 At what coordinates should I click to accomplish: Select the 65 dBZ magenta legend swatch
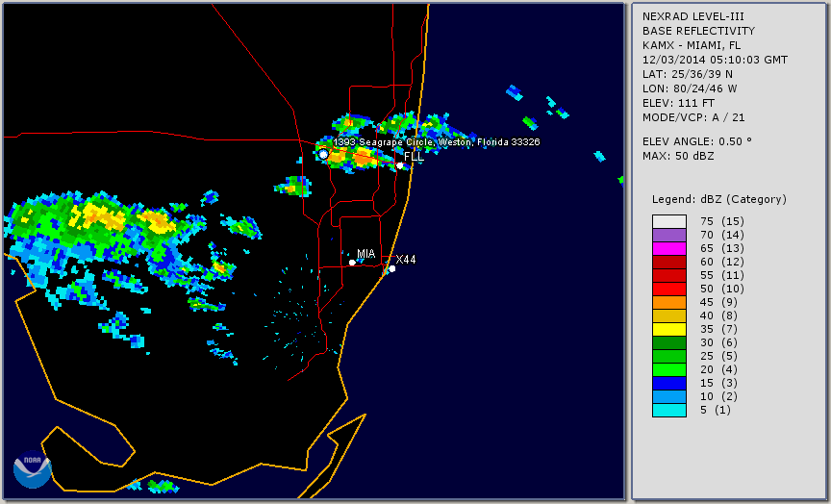[669, 248]
